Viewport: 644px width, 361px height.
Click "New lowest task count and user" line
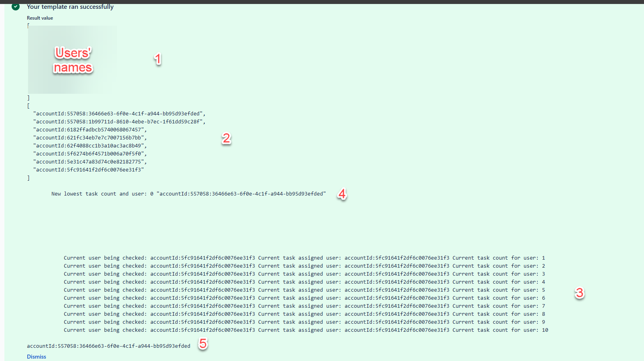coord(189,194)
